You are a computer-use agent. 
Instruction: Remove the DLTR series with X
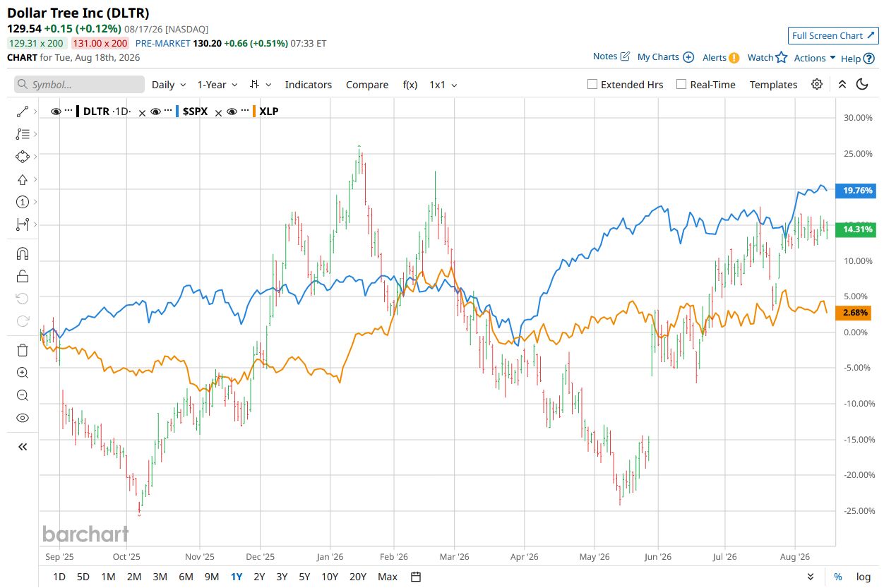pos(142,112)
